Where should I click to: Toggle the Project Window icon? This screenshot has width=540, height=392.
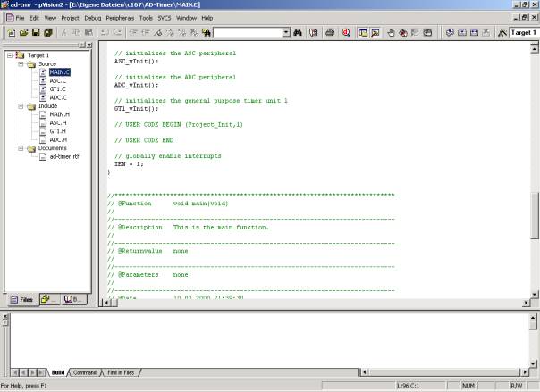(363, 33)
